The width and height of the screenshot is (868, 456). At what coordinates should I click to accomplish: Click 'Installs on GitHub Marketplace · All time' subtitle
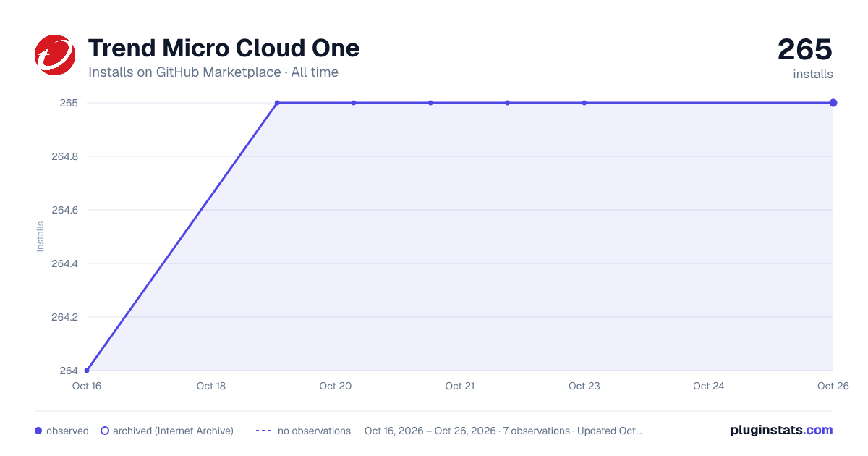click(x=213, y=72)
